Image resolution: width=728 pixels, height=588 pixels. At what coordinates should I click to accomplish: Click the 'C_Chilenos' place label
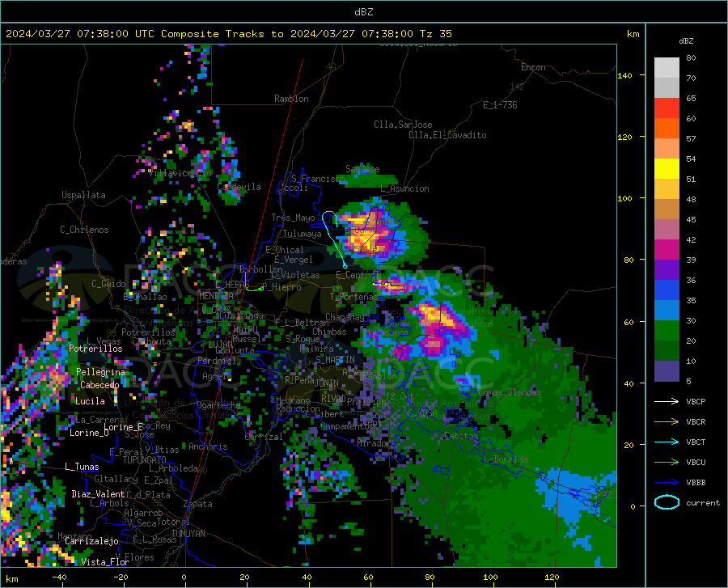(x=84, y=230)
